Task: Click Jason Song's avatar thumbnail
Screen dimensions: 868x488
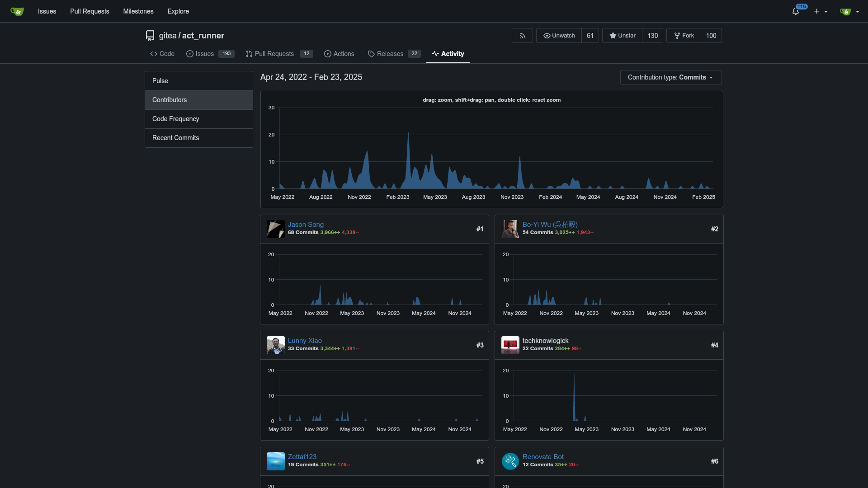Action: click(x=275, y=229)
